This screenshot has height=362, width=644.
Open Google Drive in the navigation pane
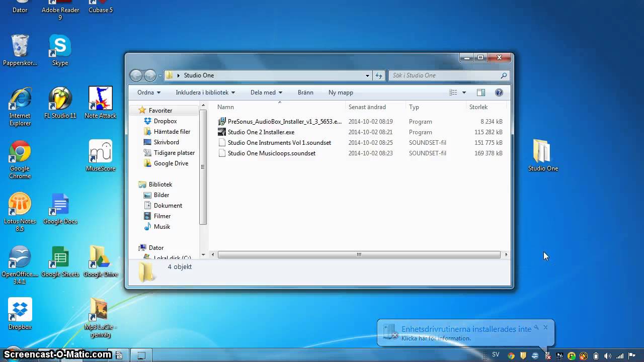(x=171, y=163)
